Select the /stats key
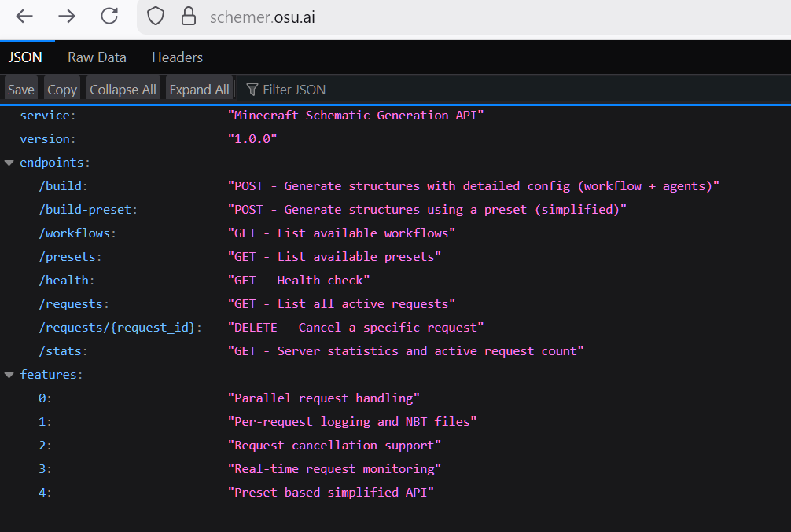Viewport: 791px width, 532px height. coord(63,351)
